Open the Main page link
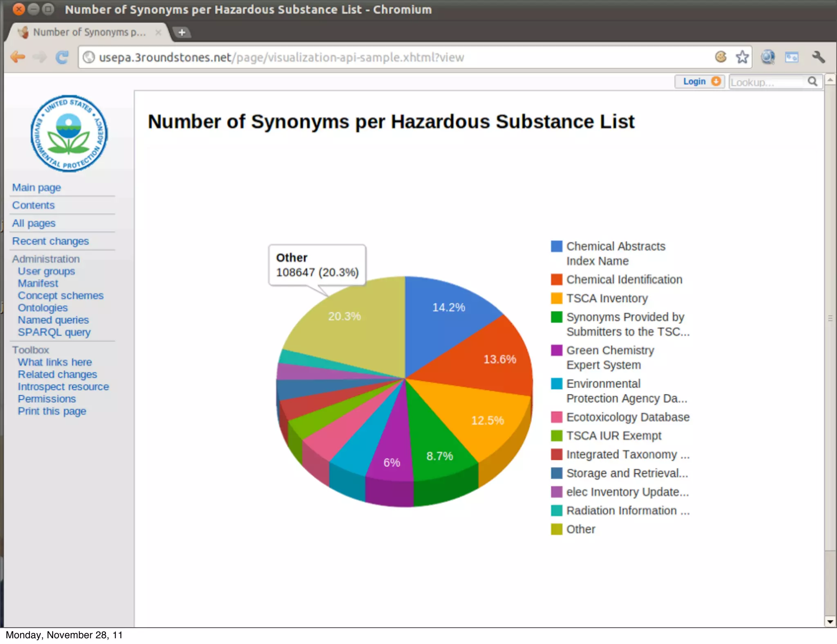The image size is (837, 644). [36, 188]
